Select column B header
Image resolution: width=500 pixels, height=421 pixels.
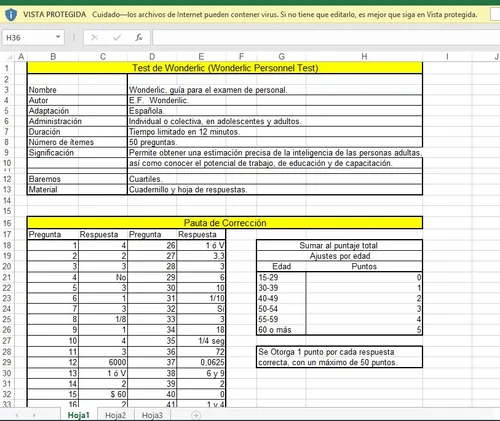[53, 57]
